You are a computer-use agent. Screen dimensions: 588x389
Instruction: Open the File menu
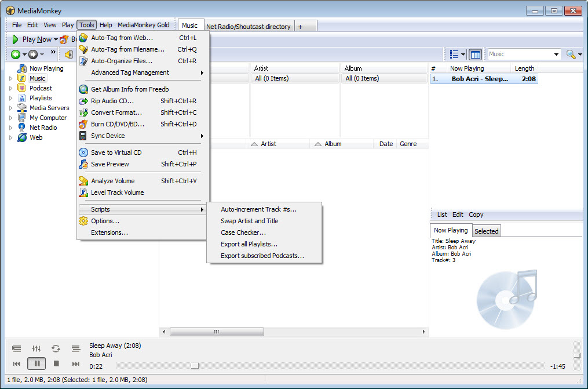[x=17, y=25]
